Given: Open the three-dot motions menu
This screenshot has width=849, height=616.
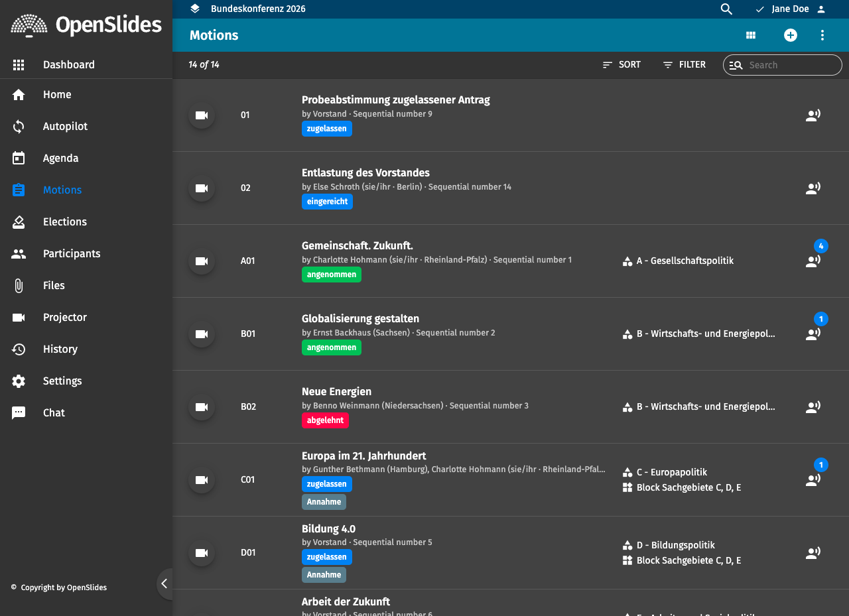Looking at the screenshot, I should click(822, 35).
